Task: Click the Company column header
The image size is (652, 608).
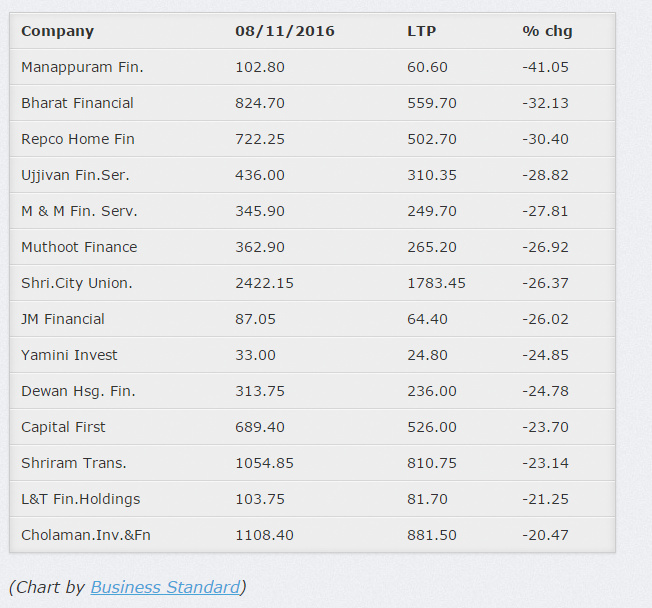Action: [x=57, y=31]
